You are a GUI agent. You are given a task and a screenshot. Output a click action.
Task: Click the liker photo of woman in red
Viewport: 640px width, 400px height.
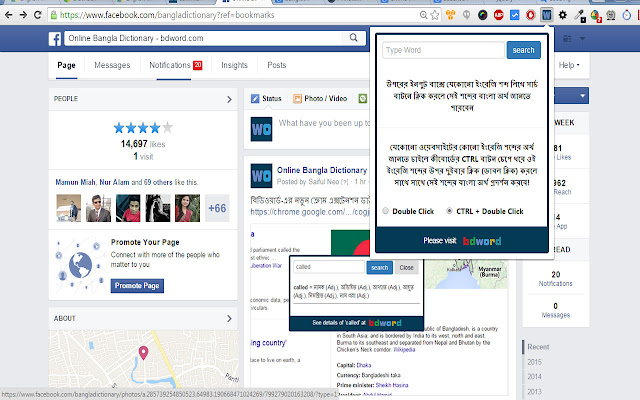187,208
